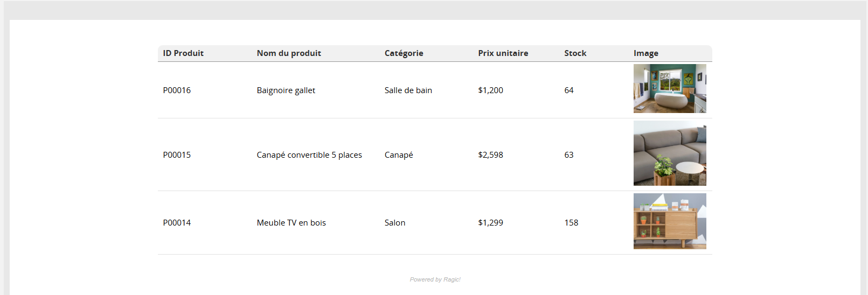Open the grey sofa product thumbnail
Screen dimensions: 868x295
pos(670,153)
